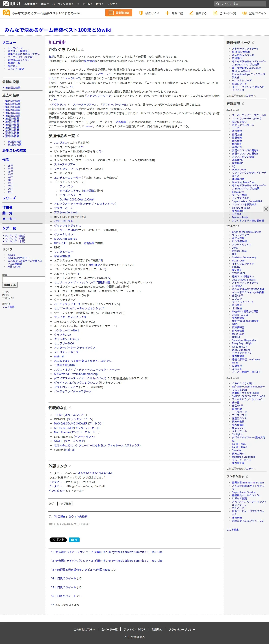This screenshot has width=269, height=644.
Task: Open 操作ガイド from the toolbar
Action: (x=149, y=13)
